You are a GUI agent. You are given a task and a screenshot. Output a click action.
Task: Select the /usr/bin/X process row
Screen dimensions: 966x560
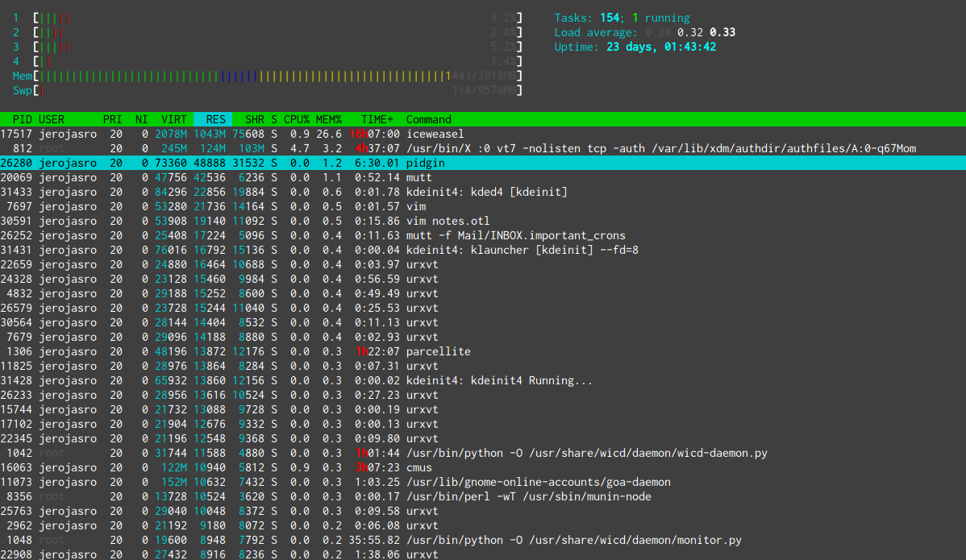[483, 148]
